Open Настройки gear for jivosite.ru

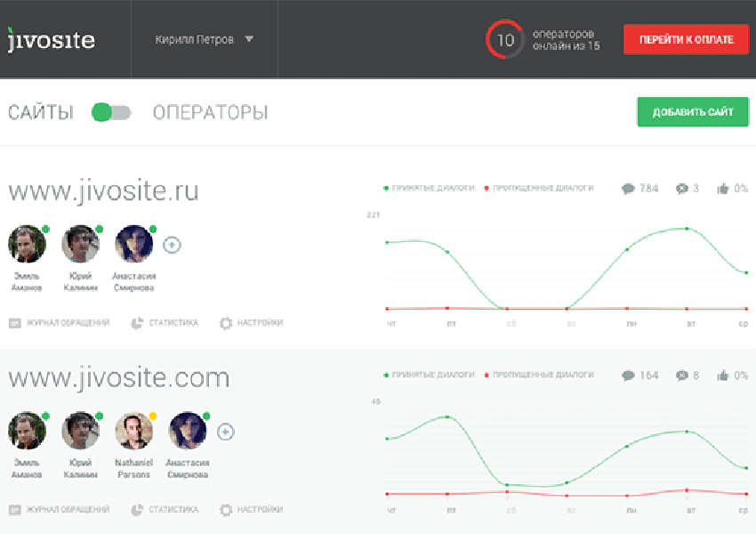pos(226,323)
